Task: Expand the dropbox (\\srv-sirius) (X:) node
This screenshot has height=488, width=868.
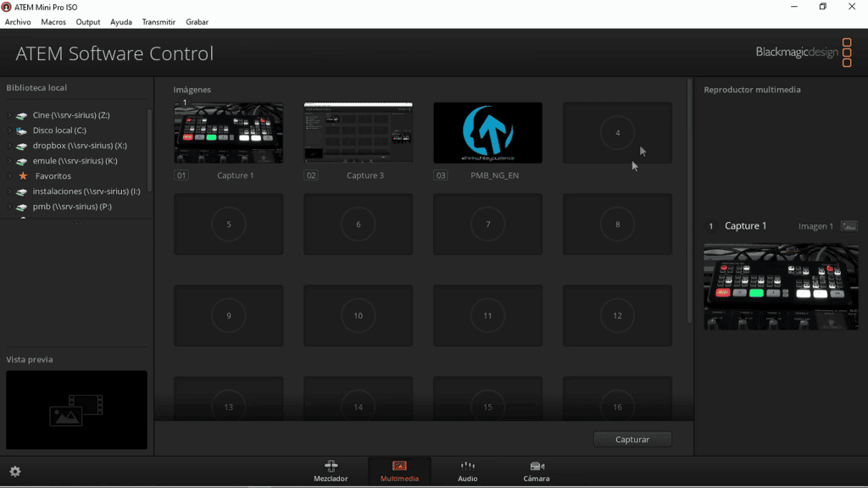Action: pyautogui.click(x=9, y=146)
